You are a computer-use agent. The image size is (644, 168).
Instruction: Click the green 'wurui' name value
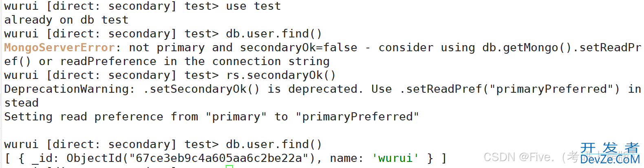tap(395, 158)
